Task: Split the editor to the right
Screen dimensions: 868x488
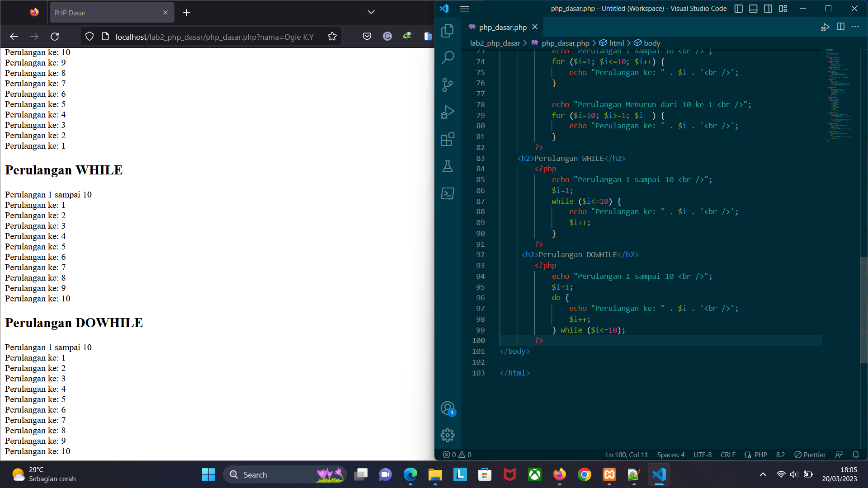Action: [x=840, y=27]
